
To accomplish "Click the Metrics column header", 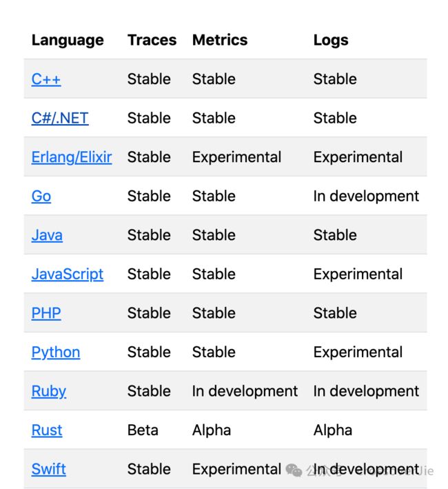I will click(x=220, y=40).
